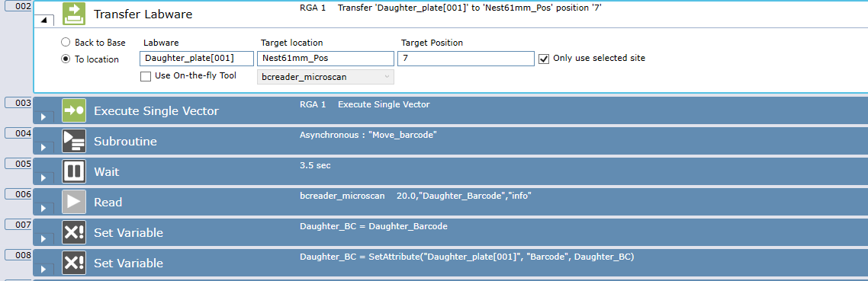This screenshot has height=281, width=868.
Task: Collapse the Transfer Labware step
Action: pos(43,21)
